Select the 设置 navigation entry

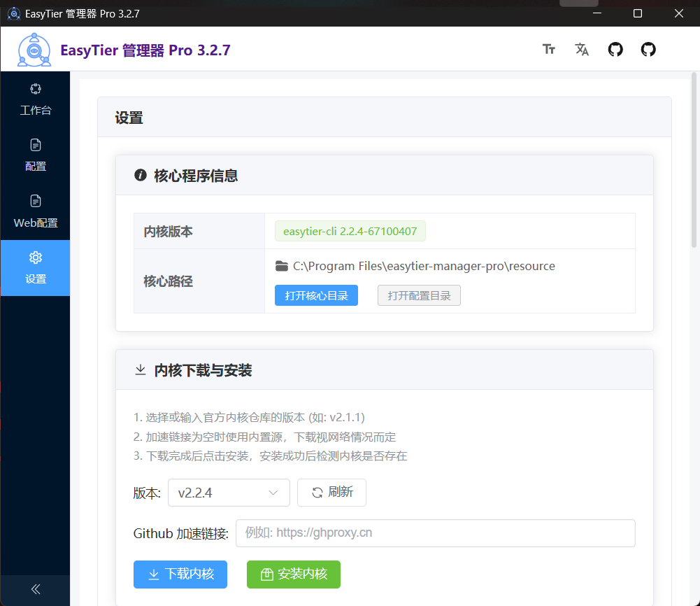point(35,268)
